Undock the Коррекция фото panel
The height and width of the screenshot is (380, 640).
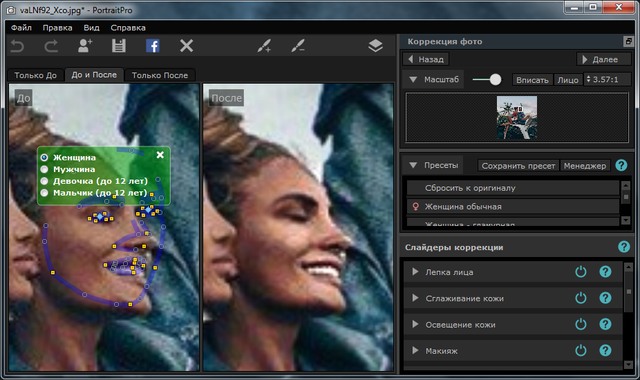point(628,41)
